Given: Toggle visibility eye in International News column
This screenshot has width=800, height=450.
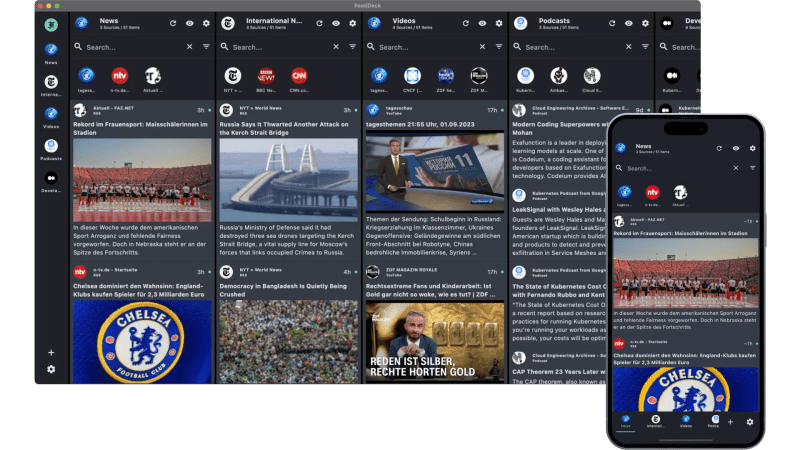Looking at the screenshot, I should tap(336, 23).
